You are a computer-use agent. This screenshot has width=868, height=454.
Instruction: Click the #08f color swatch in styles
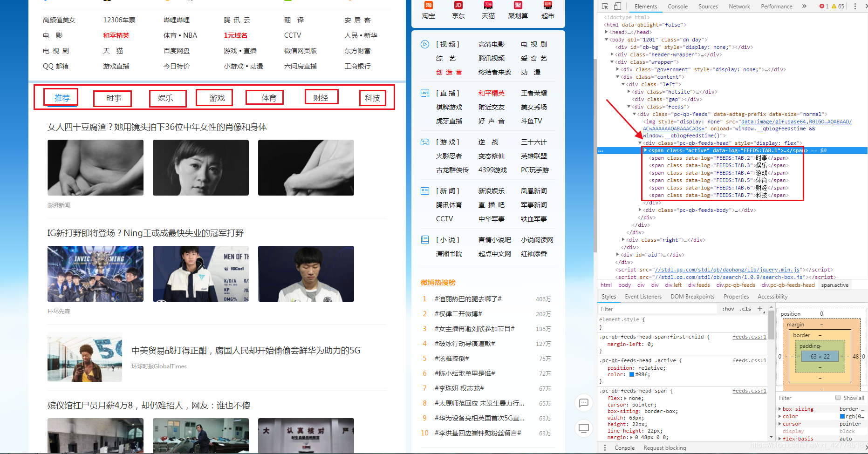pyautogui.click(x=632, y=374)
